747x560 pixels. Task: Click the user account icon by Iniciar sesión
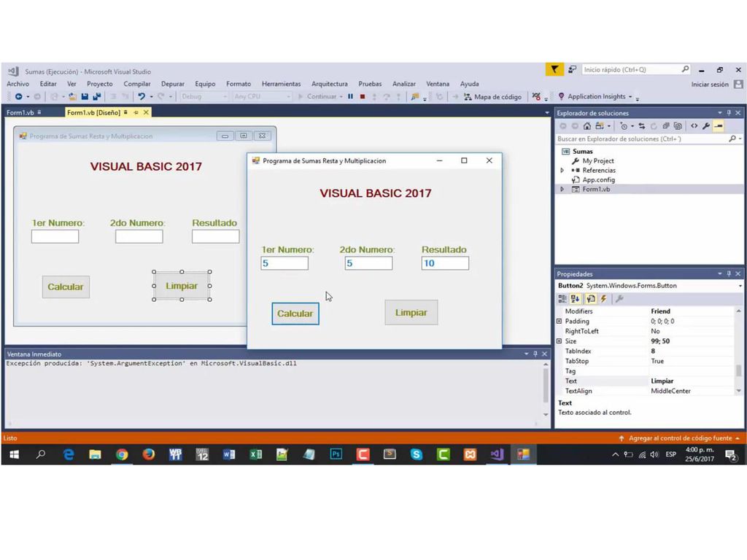738,85
